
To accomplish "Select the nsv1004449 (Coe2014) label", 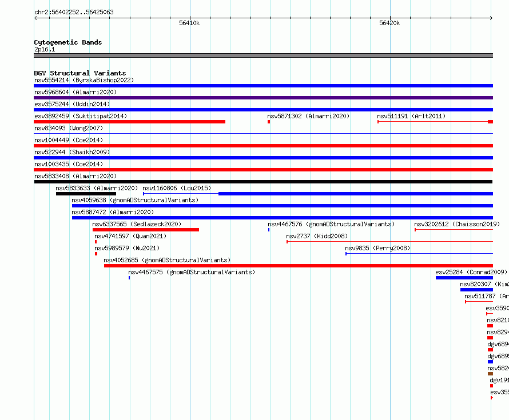I will tap(69, 140).
